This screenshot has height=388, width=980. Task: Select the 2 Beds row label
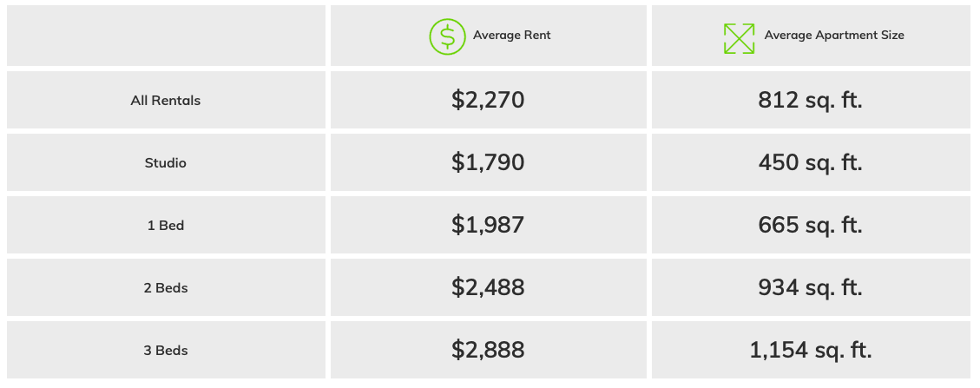165,288
